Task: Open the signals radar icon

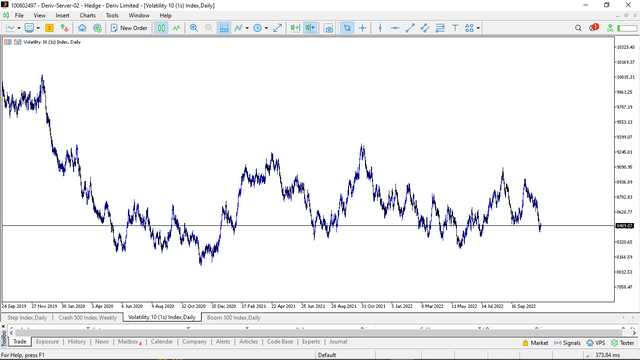Action: 97,28
